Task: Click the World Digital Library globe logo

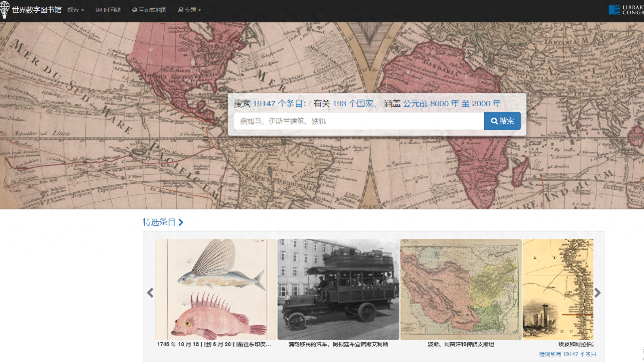Action: coord(4,9)
